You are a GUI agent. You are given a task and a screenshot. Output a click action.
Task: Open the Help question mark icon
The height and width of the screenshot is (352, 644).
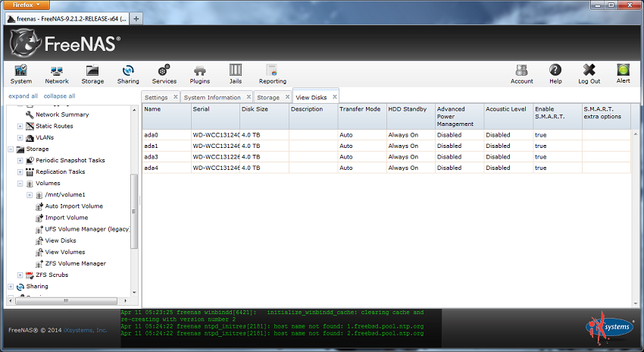[x=555, y=70]
